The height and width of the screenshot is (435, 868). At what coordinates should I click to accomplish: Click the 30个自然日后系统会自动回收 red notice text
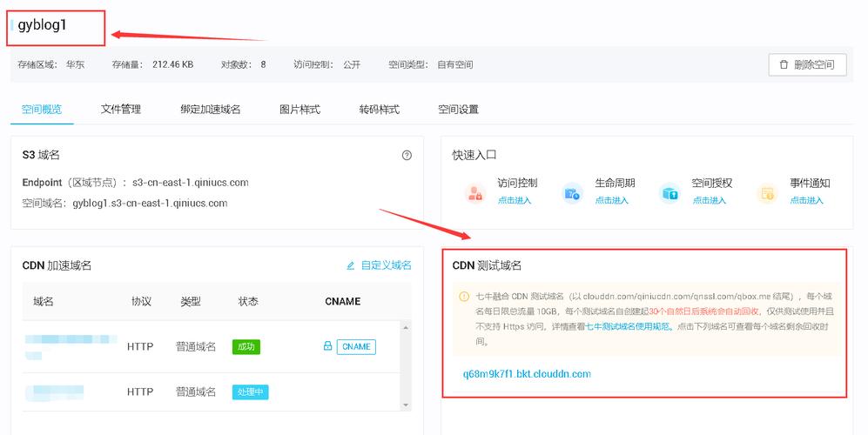point(703,311)
